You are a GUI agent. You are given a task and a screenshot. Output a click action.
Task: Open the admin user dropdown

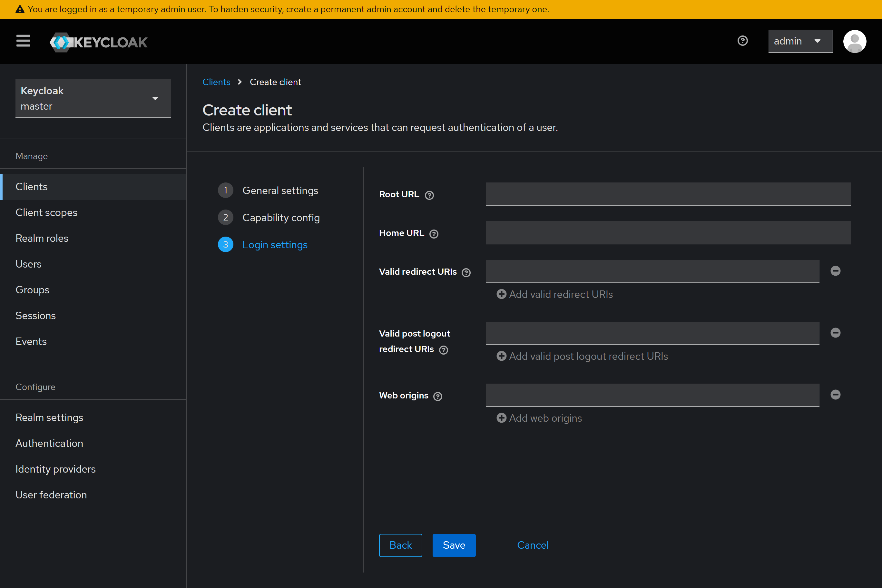(800, 41)
